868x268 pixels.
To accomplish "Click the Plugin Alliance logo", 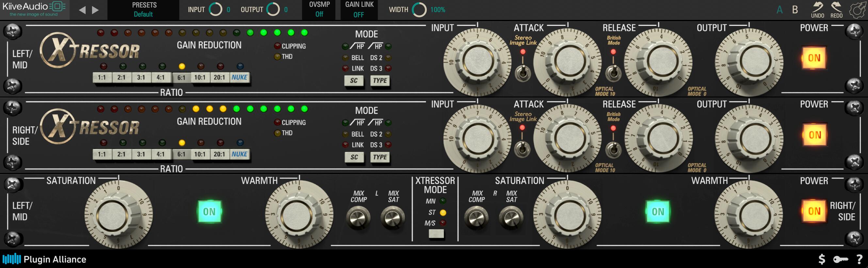I will (x=44, y=259).
